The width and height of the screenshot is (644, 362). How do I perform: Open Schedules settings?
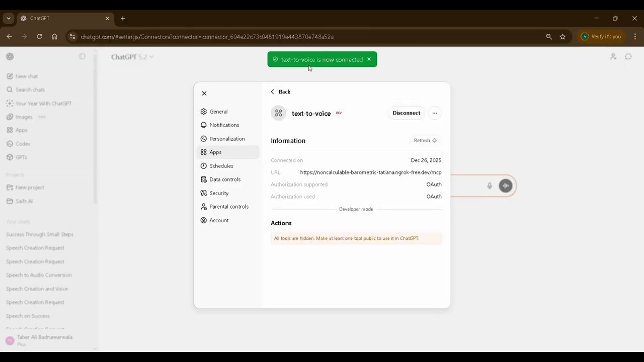pyautogui.click(x=228, y=166)
